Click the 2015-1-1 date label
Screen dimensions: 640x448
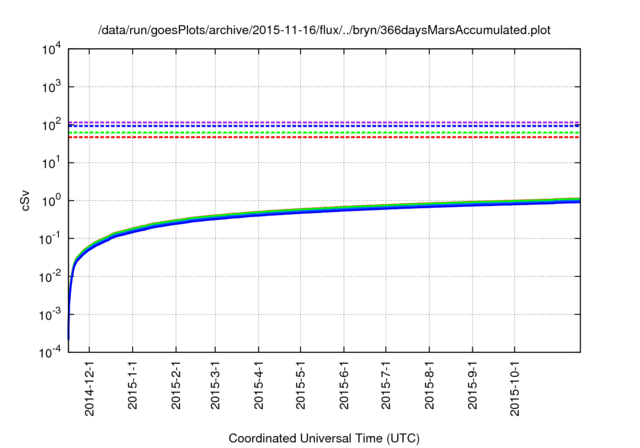click(x=133, y=385)
